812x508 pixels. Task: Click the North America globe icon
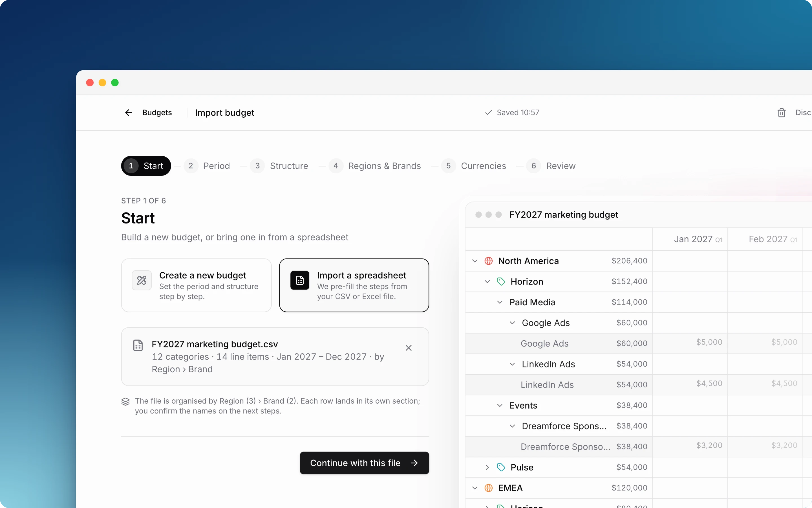pyautogui.click(x=489, y=261)
